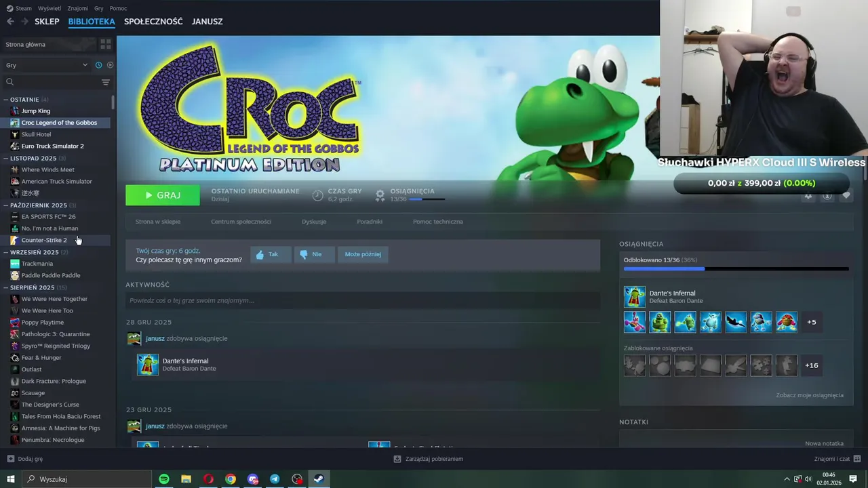Open Spotify from the taskbar
The height and width of the screenshot is (488, 868).
(x=164, y=479)
